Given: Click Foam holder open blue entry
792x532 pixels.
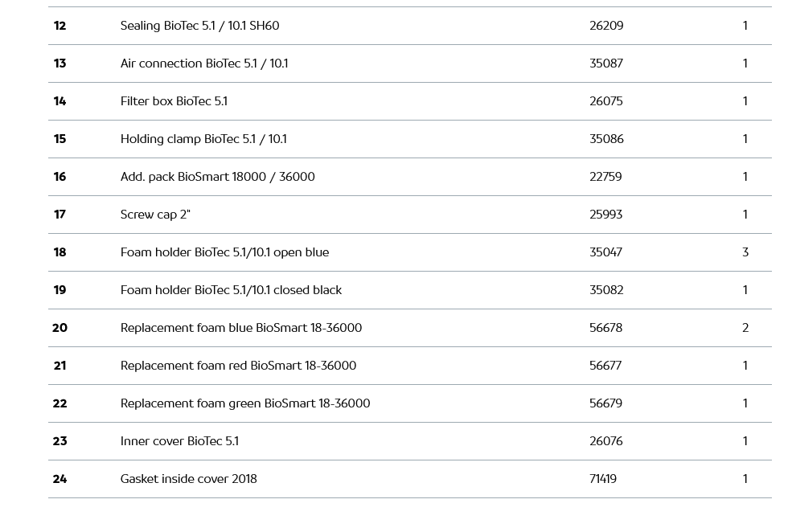Looking at the screenshot, I should (x=224, y=252).
